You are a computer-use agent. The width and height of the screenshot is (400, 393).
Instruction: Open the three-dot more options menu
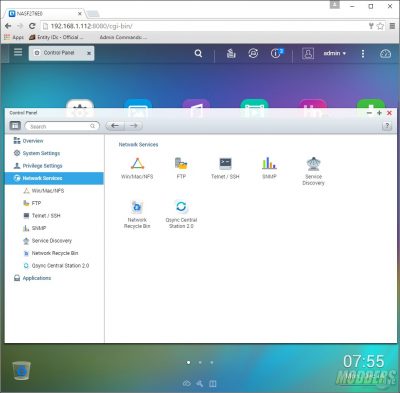[x=363, y=54]
